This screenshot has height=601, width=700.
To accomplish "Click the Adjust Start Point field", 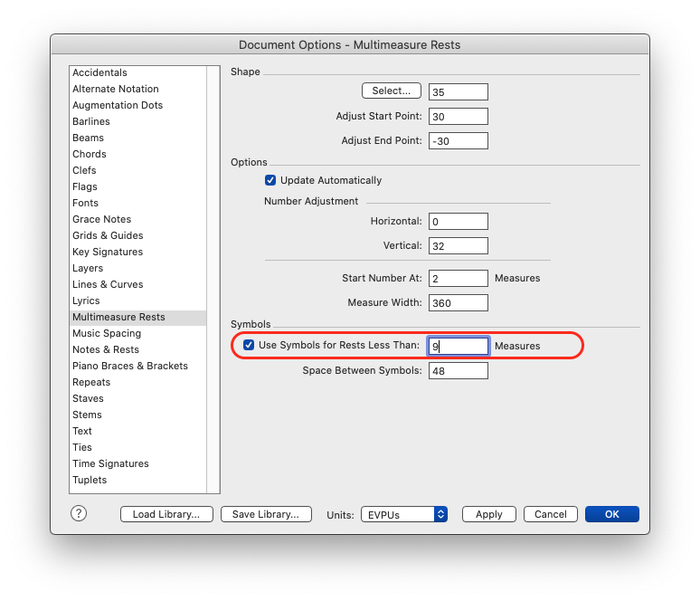I will [458, 116].
